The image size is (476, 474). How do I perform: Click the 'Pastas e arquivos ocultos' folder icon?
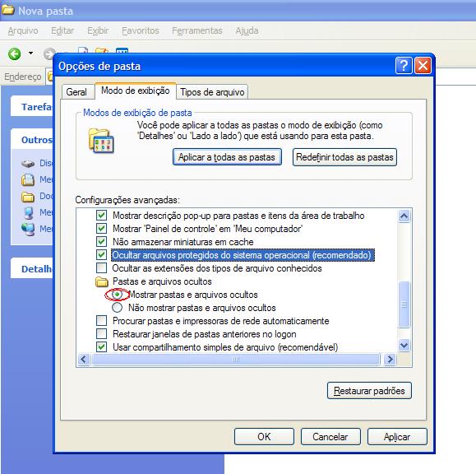pyautogui.click(x=102, y=281)
